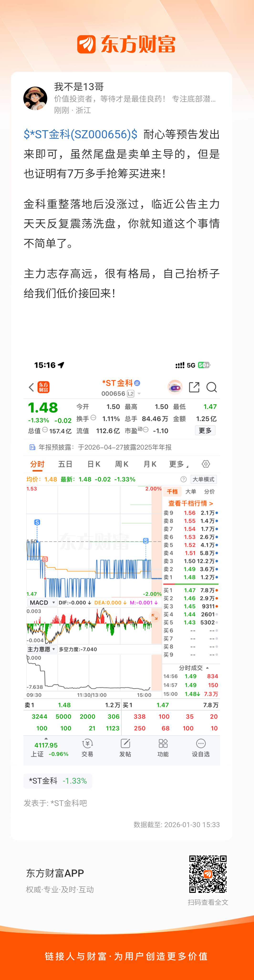Tap the 东方财富 logo at page top
Viewport: 254px width, 980px height.
[x=127, y=45]
